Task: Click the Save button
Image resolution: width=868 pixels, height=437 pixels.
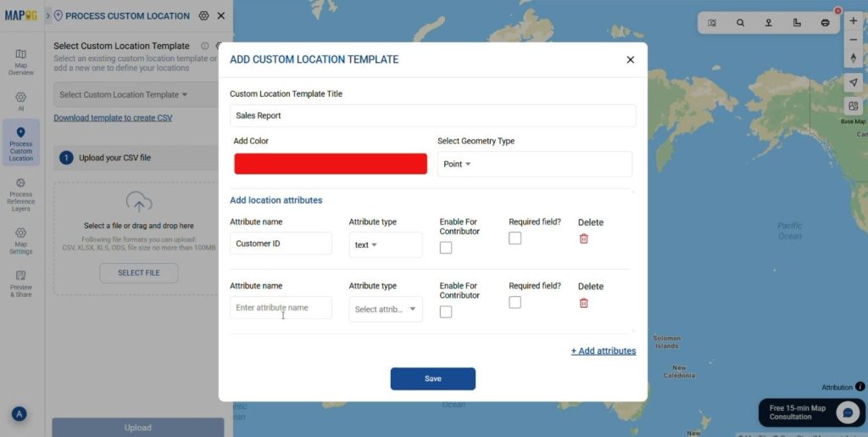Action: (433, 378)
